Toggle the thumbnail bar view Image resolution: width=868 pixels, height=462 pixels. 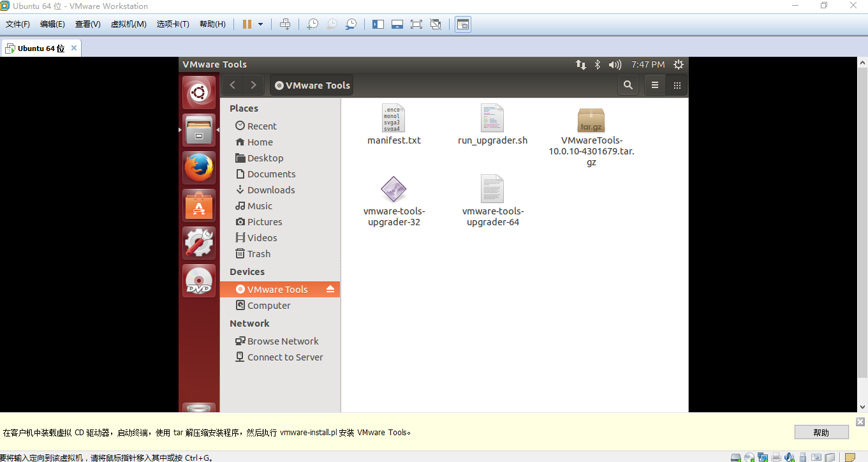pos(397,24)
